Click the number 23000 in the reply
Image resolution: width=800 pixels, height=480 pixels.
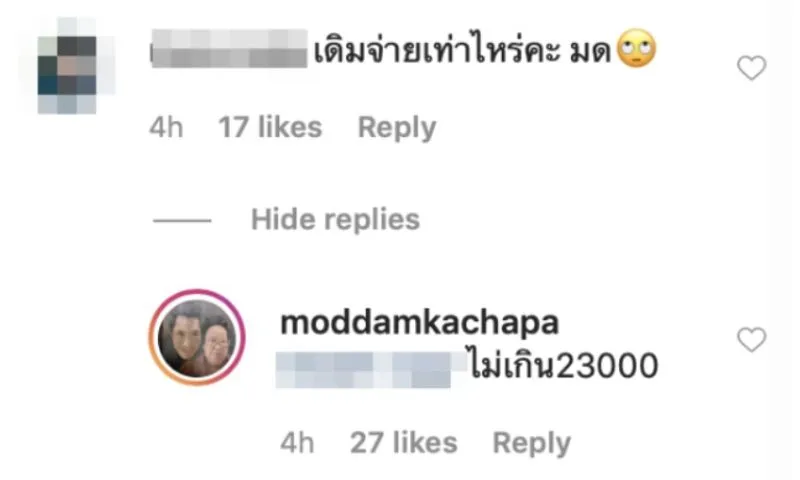point(607,366)
